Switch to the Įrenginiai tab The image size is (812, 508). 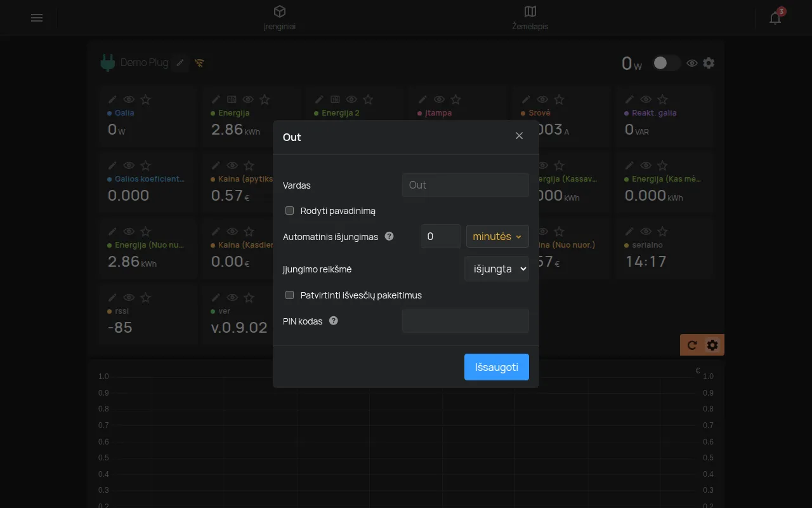280,18
